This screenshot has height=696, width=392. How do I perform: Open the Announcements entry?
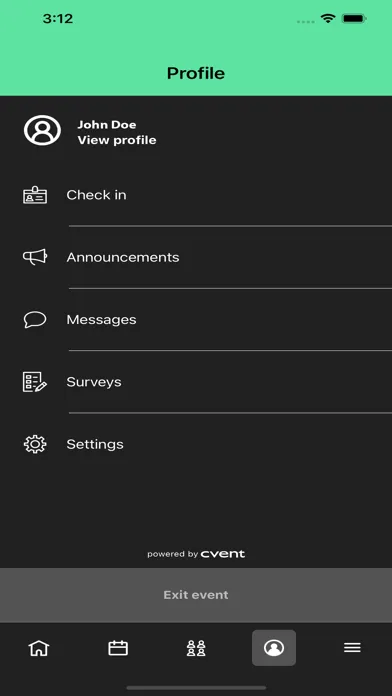tap(196, 257)
